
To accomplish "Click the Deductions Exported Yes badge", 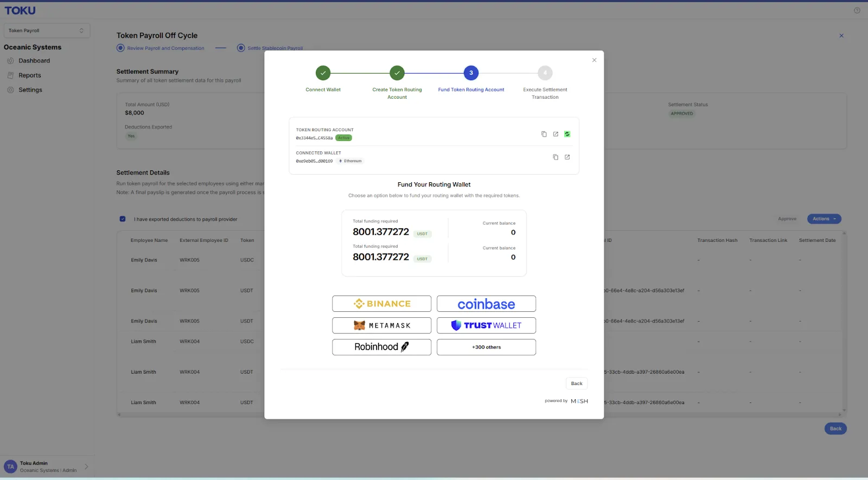I will coord(131,136).
